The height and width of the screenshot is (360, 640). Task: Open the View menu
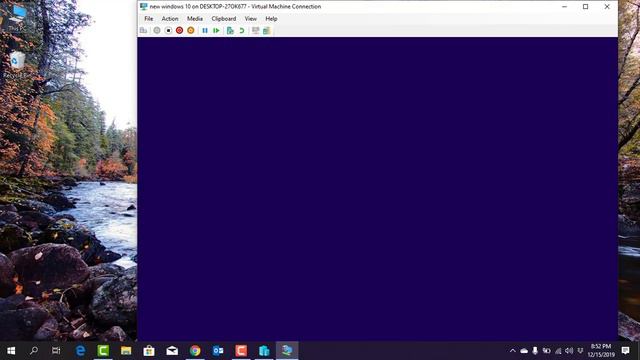(x=251, y=19)
